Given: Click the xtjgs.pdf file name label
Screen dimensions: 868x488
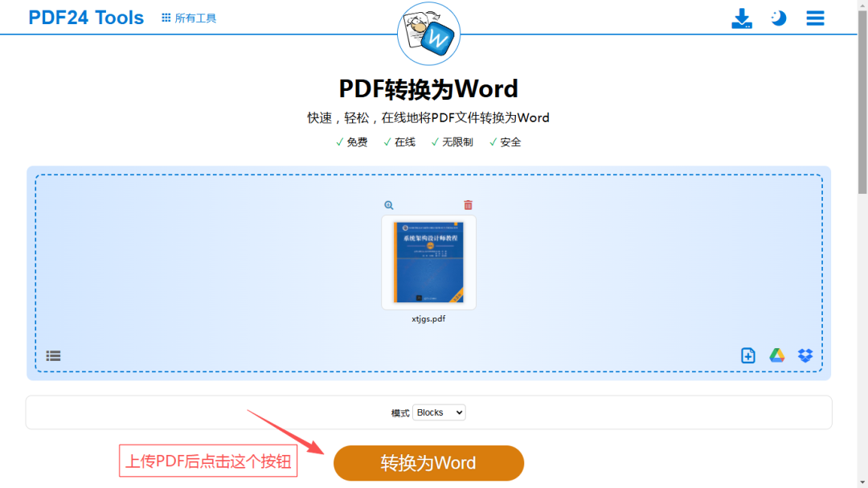Looking at the screenshot, I should point(428,318).
